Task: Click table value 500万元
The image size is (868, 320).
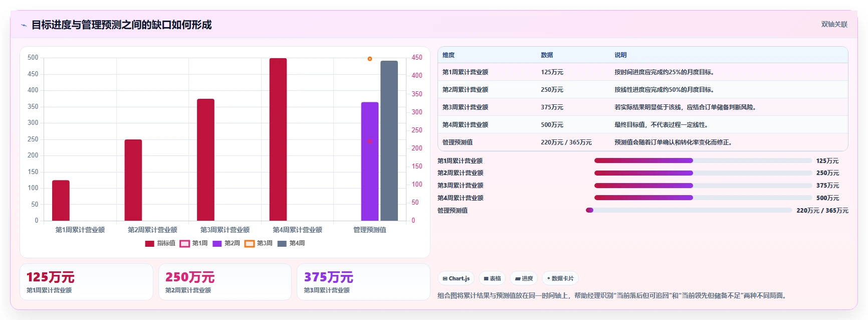Action: click(x=552, y=125)
